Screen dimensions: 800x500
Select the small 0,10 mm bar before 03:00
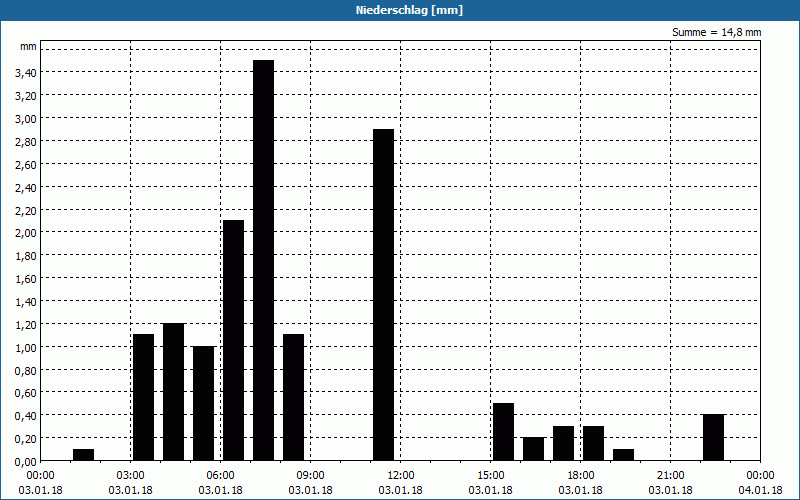point(83,455)
